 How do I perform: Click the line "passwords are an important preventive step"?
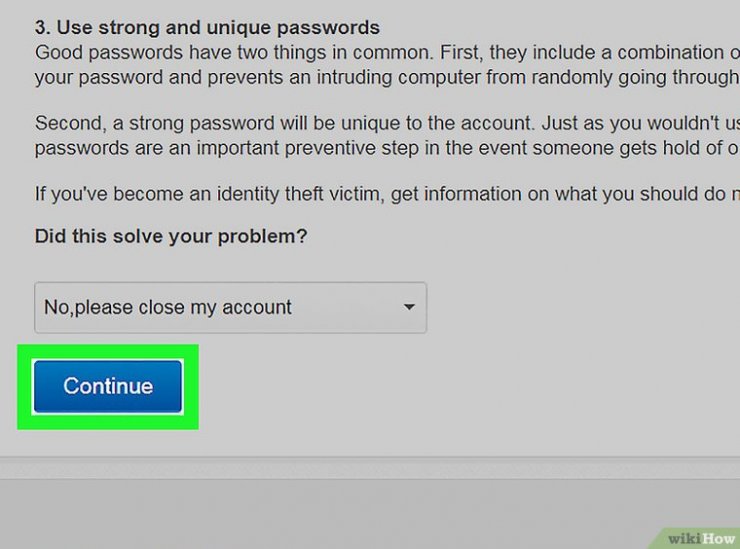[x=380, y=147]
